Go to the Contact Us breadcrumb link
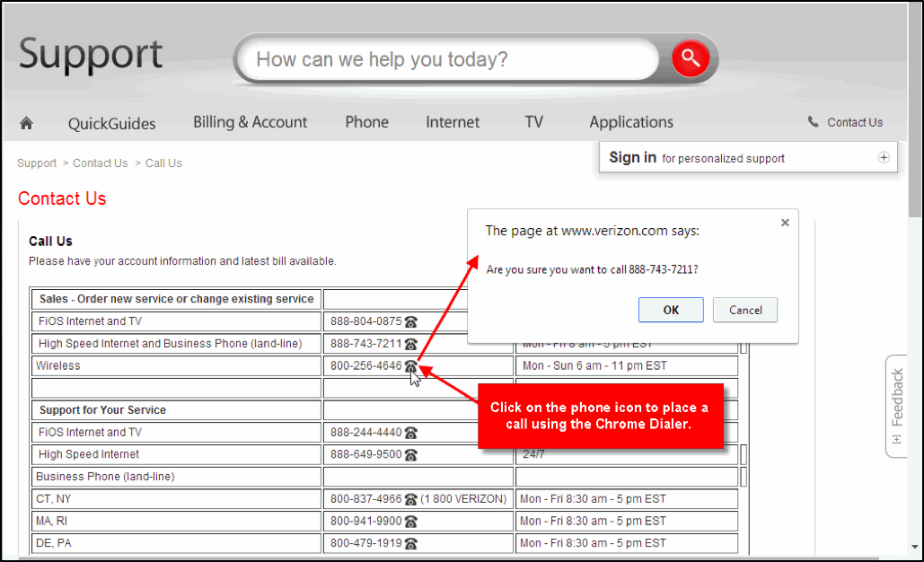 [101, 163]
